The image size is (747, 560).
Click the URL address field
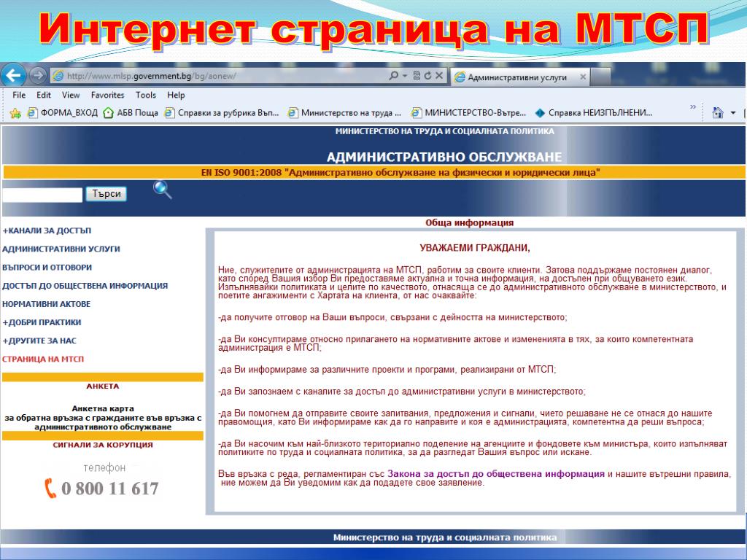pyautogui.click(x=220, y=76)
